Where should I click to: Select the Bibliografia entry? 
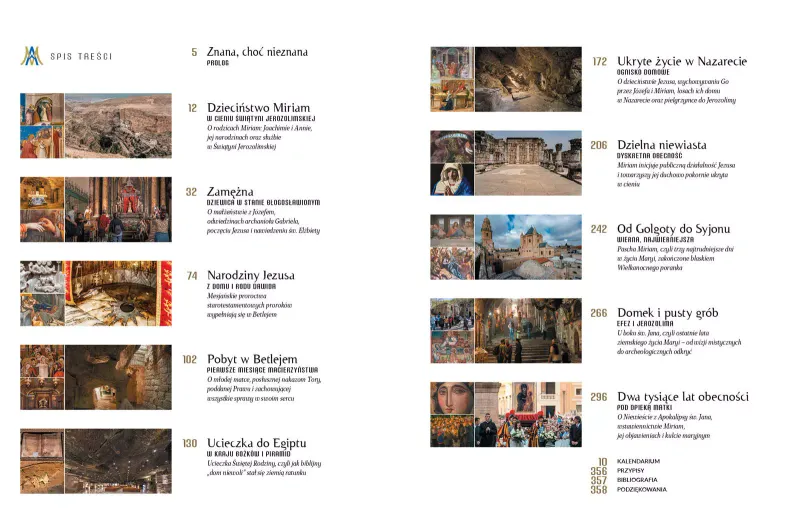638,480
